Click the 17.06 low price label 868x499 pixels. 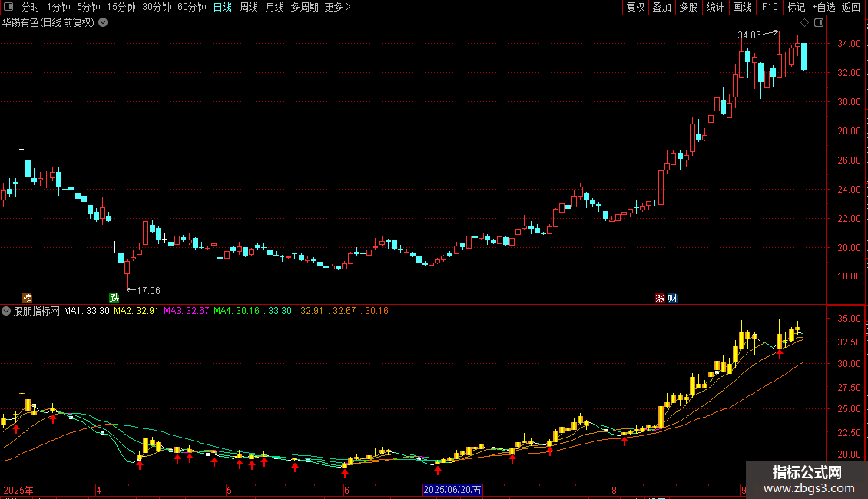pyautogui.click(x=148, y=290)
